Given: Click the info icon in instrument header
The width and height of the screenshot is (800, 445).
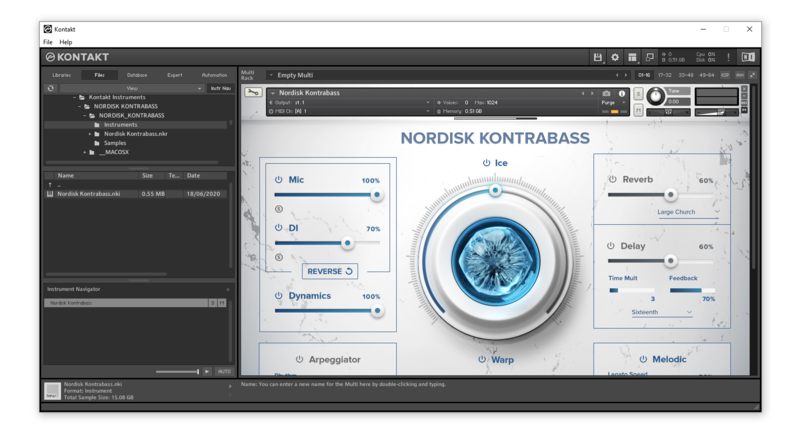Looking at the screenshot, I should (622, 93).
